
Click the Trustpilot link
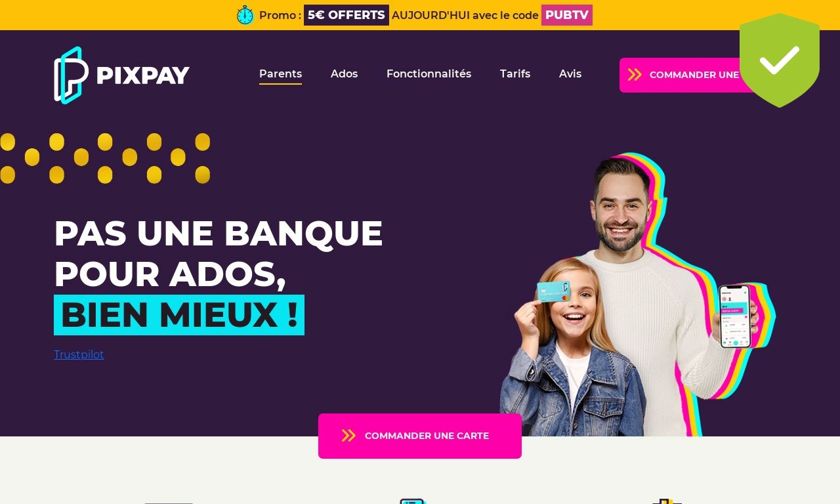(79, 355)
